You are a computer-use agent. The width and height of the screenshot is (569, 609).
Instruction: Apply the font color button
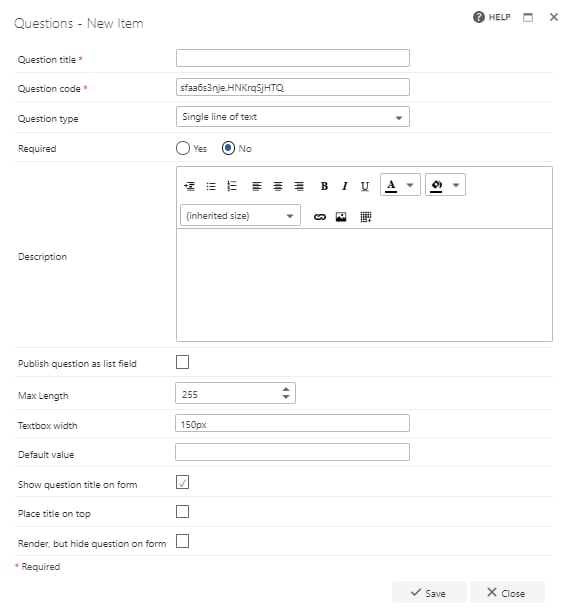click(x=391, y=186)
